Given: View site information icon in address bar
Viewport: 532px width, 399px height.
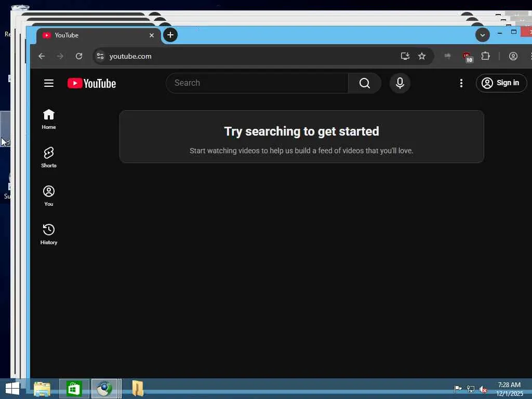Looking at the screenshot, I should (100, 56).
